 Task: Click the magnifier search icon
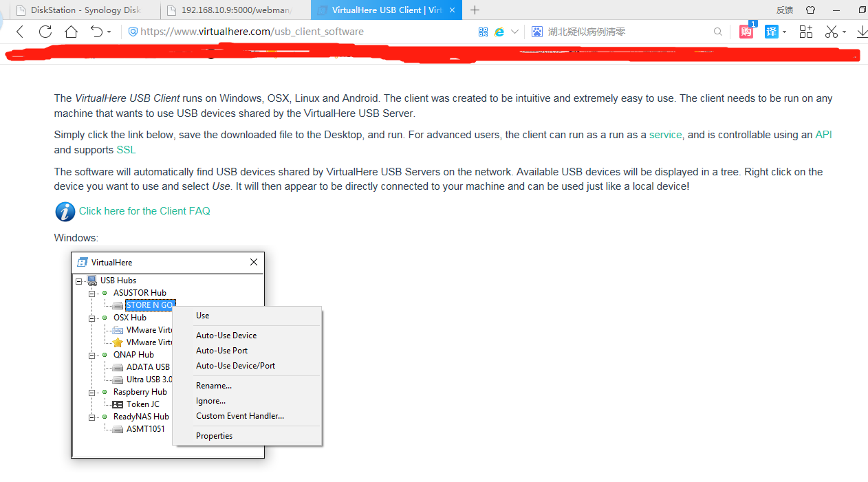click(x=718, y=32)
